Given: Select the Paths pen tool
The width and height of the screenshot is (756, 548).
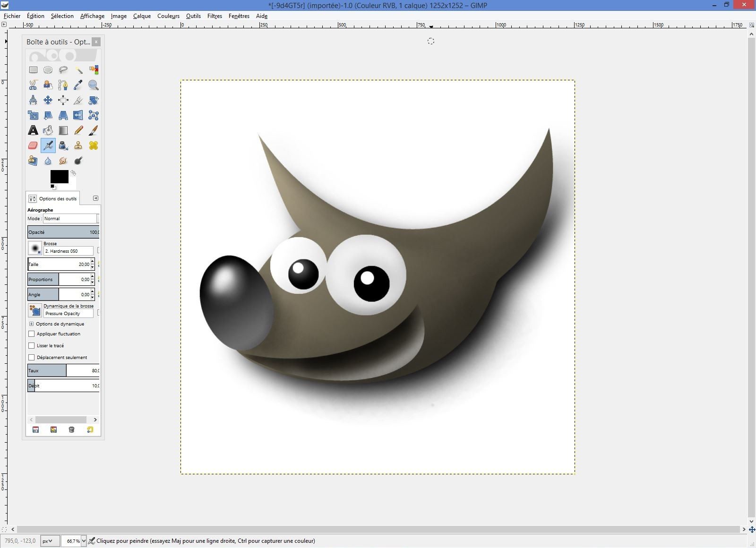Looking at the screenshot, I should click(x=63, y=85).
